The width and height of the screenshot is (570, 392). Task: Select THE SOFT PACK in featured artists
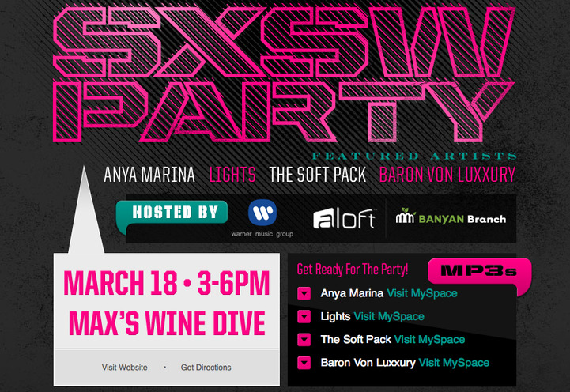point(317,175)
